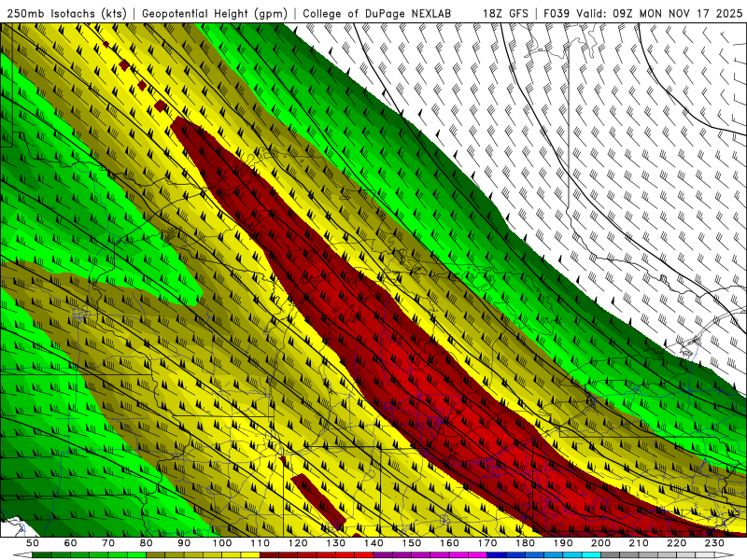Click the '70' colorbar label
747x560 pixels.
(x=108, y=543)
